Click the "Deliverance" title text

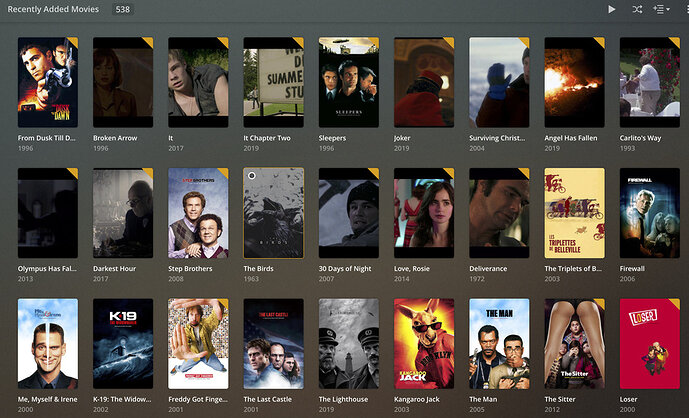point(488,269)
